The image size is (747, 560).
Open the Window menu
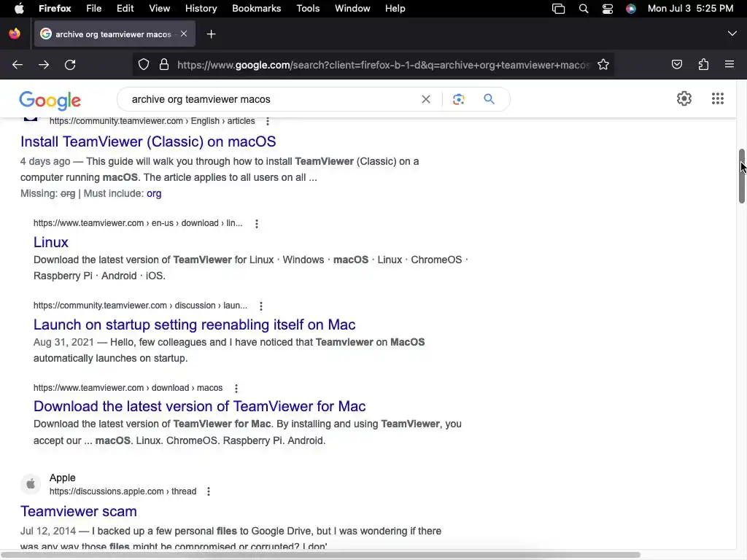(x=352, y=9)
